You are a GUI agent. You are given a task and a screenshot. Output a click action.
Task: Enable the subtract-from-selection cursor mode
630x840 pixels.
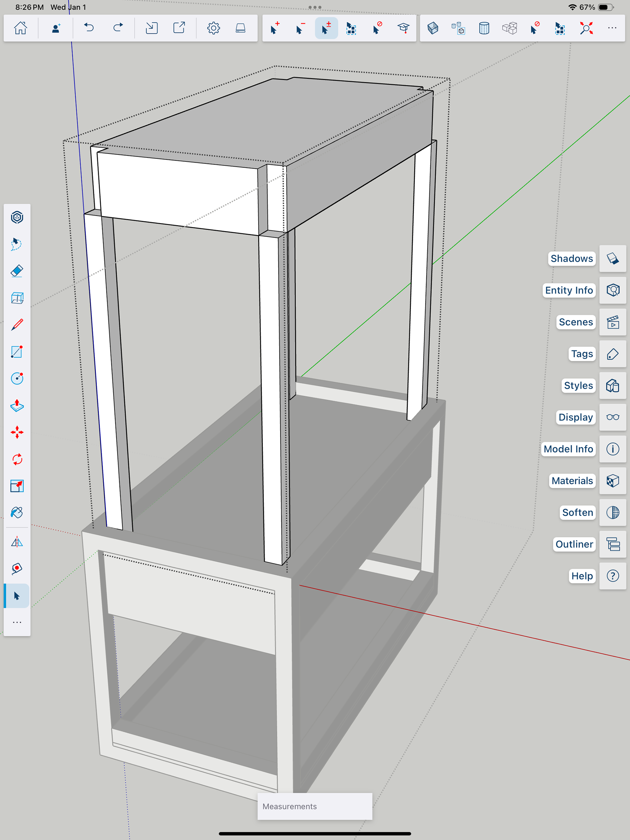(x=300, y=28)
